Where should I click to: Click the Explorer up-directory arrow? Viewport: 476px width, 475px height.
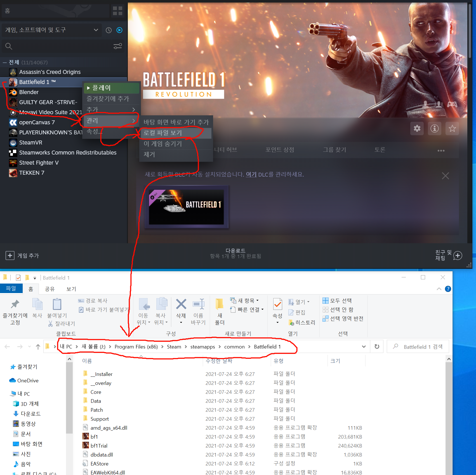pyautogui.click(x=38, y=347)
